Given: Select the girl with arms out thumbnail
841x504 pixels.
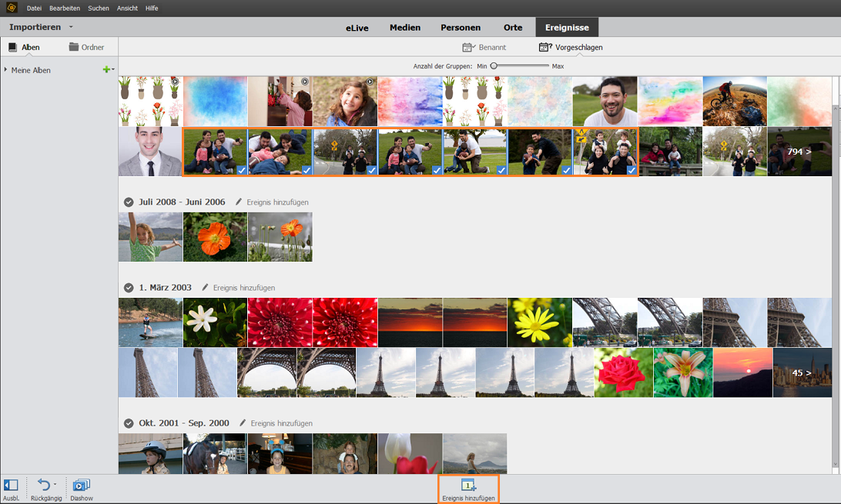Looking at the screenshot, I should [x=150, y=237].
